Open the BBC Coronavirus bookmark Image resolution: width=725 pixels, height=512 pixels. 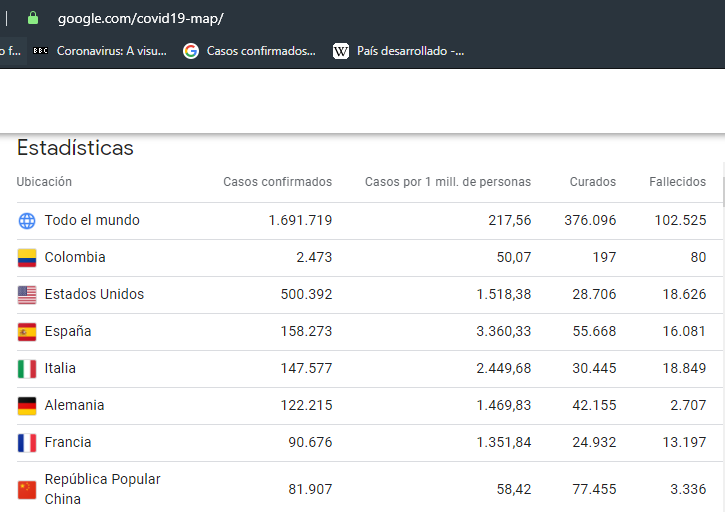point(99,51)
